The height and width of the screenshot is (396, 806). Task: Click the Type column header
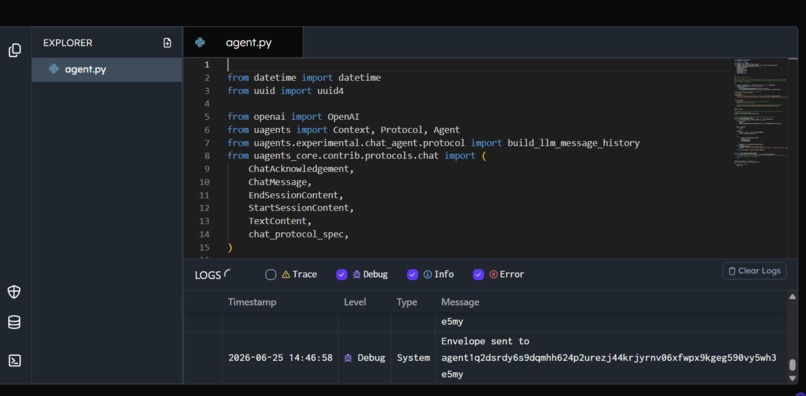(x=407, y=302)
